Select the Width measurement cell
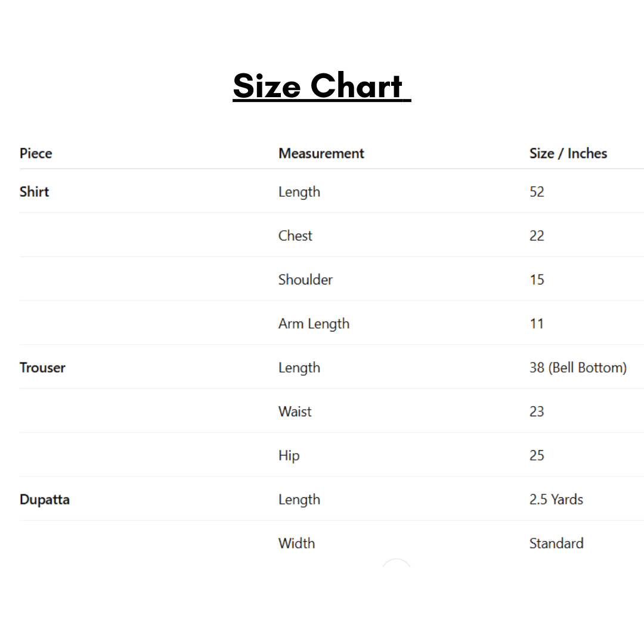The width and height of the screenshot is (644, 644). [x=296, y=543]
